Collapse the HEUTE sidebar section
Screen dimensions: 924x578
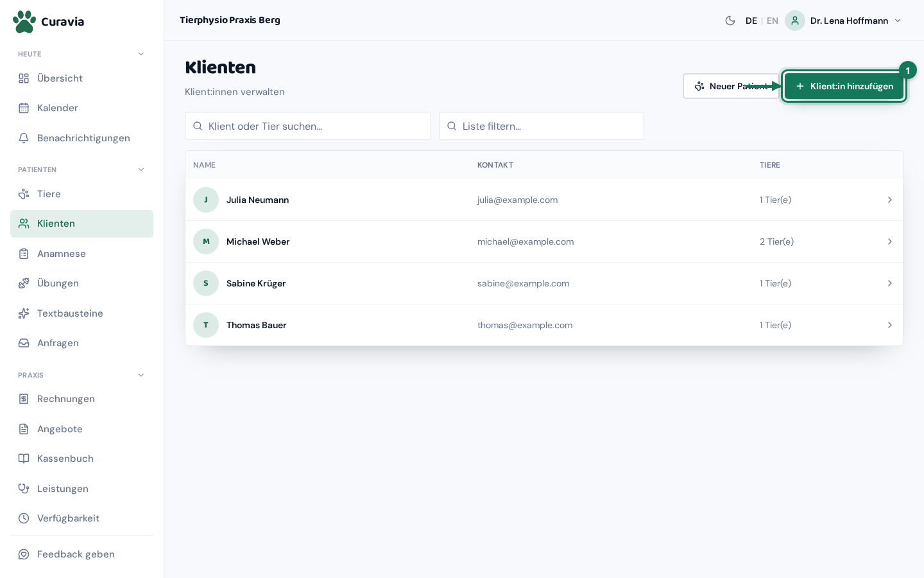click(x=141, y=54)
